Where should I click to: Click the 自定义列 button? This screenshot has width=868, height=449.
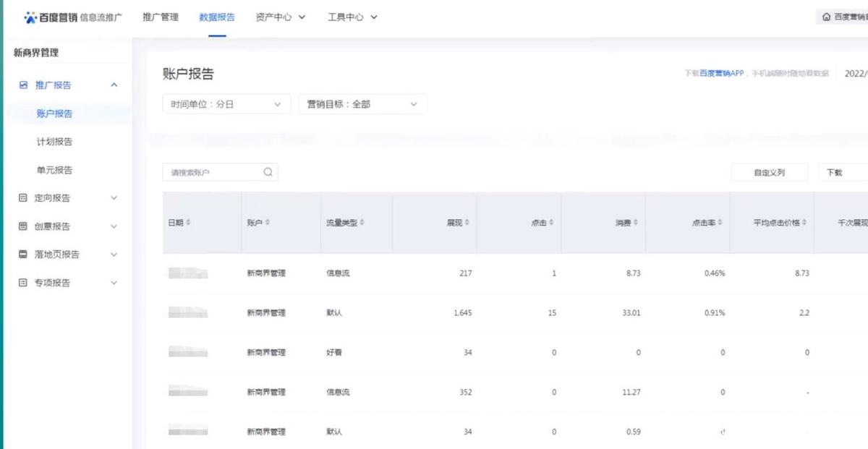tap(769, 173)
